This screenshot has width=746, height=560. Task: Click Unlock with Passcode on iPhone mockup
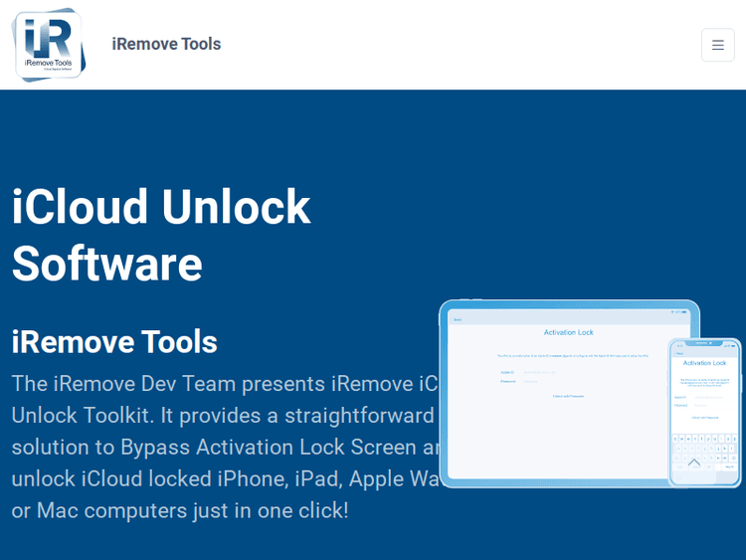(704, 417)
